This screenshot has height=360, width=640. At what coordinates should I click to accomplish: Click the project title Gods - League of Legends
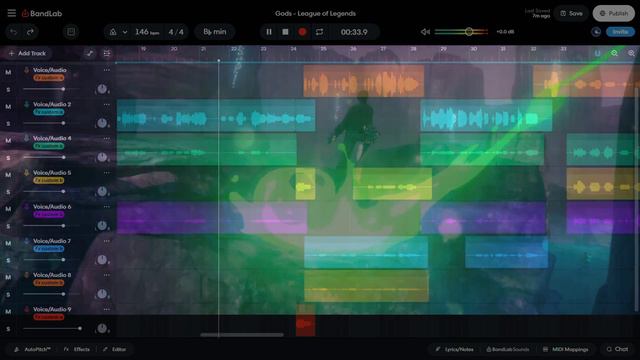[x=315, y=13]
